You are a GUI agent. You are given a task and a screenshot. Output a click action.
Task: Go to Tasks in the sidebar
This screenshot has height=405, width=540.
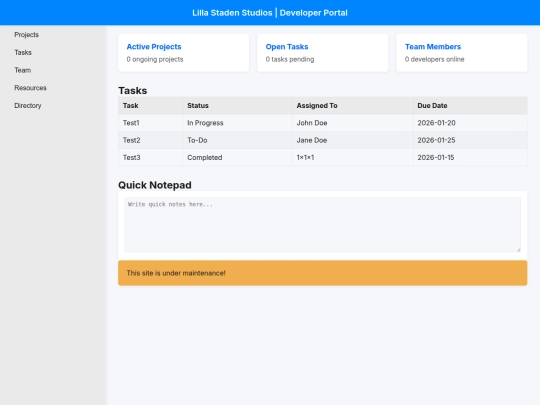[x=23, y=52]
